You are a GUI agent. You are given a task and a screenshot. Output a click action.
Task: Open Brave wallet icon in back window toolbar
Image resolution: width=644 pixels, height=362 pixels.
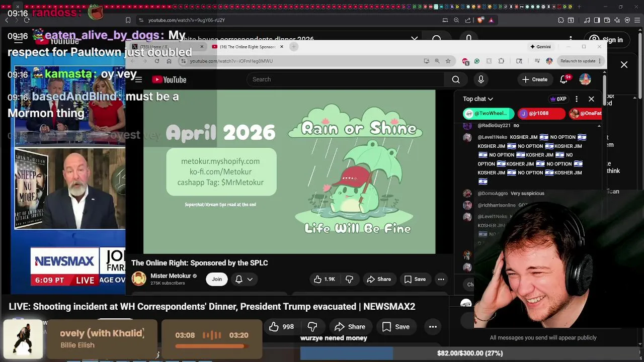[x=606, y=20]
